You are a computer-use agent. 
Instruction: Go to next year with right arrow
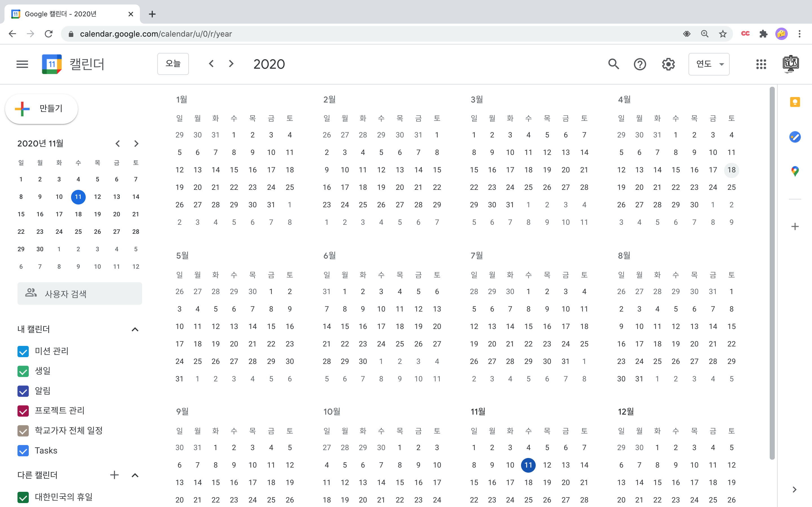(231, 64)
